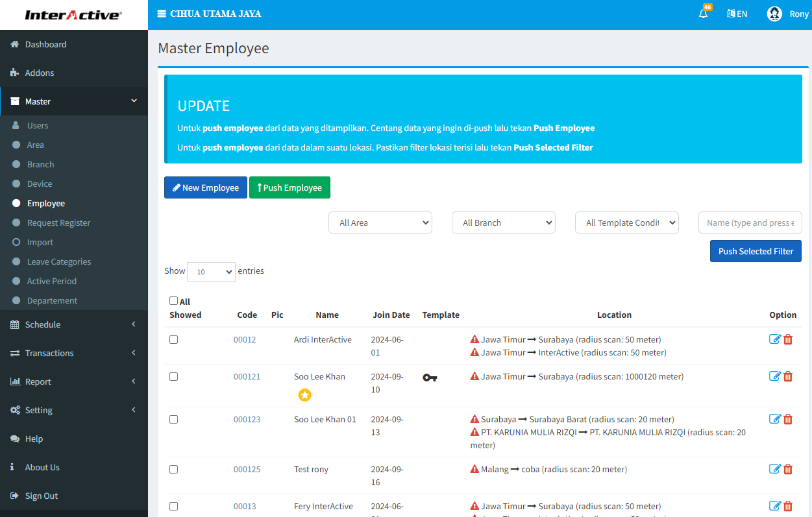Image resolution: width=812 pixels, height=517 pixels.
Task: Tick the checkbox for employee 00012
Action: pyautogui.click(x=173, y=339)
